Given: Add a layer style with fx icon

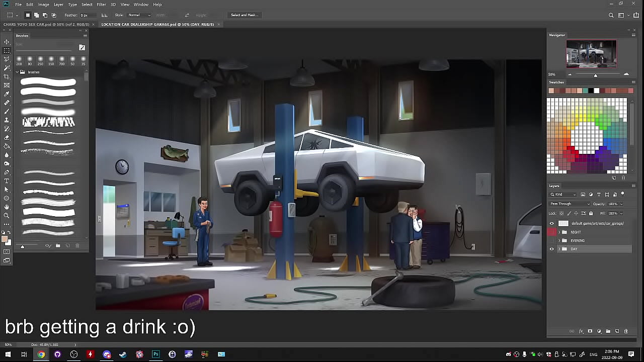Looking at the screenshot, I should click(x=581, y=331).
